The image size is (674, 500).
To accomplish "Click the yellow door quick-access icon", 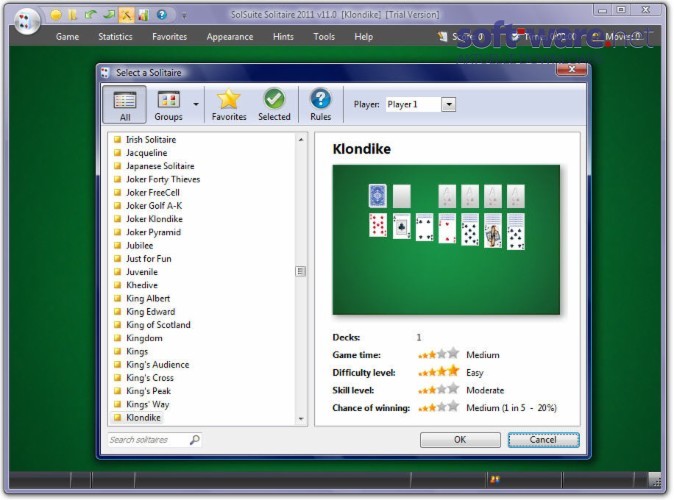I will coord(73,15).
